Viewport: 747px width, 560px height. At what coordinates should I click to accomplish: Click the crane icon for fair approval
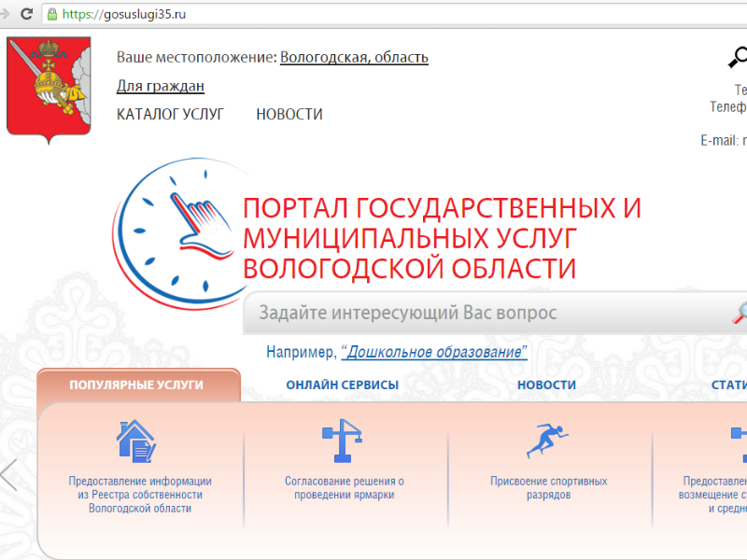click(343, 441)
